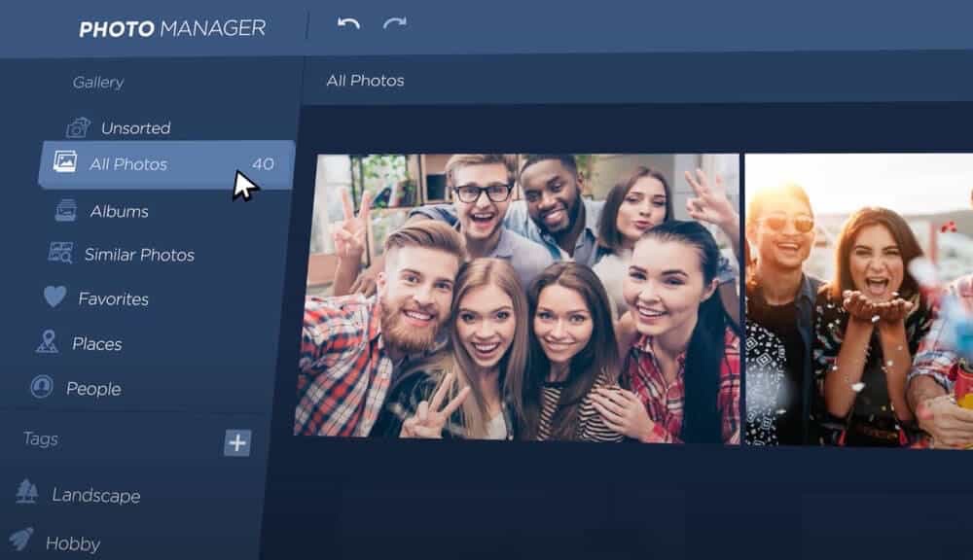
Task: Go to the Favorites section
Action: (113, 299)
